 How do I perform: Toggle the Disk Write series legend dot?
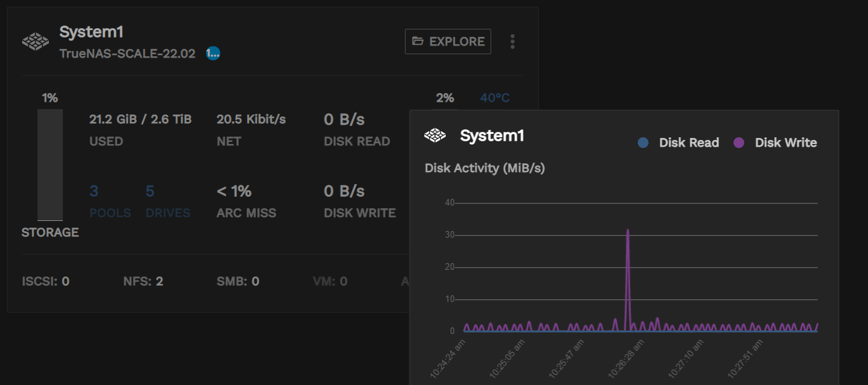pos(739,143)
